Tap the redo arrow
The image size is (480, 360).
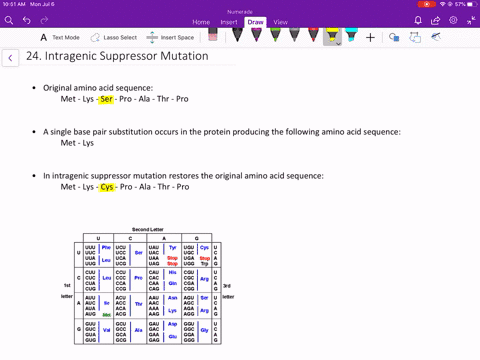[x=44, y=21]
